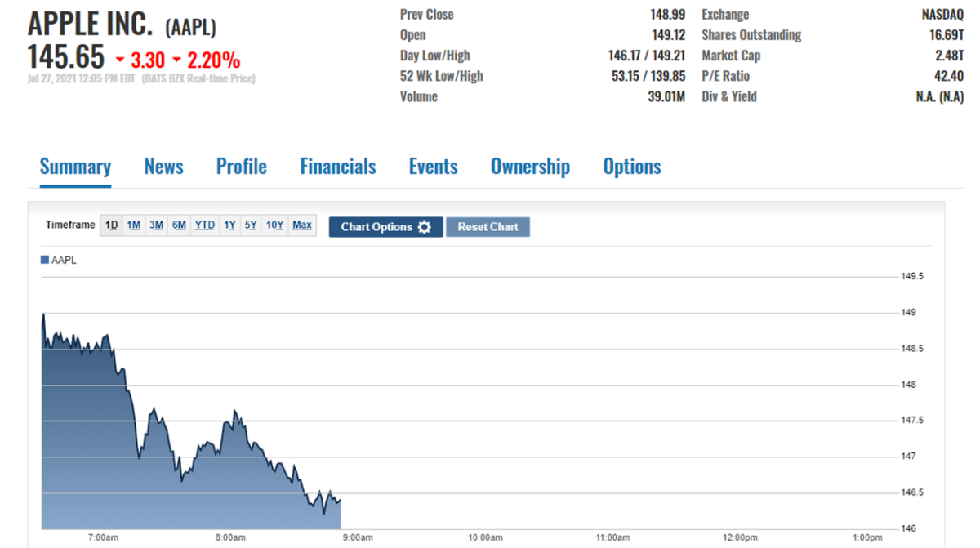Click Div & Yield value N.A. (N.A)
The height and width of the screenshot is (548, 980).
click(x=940, y=96)
